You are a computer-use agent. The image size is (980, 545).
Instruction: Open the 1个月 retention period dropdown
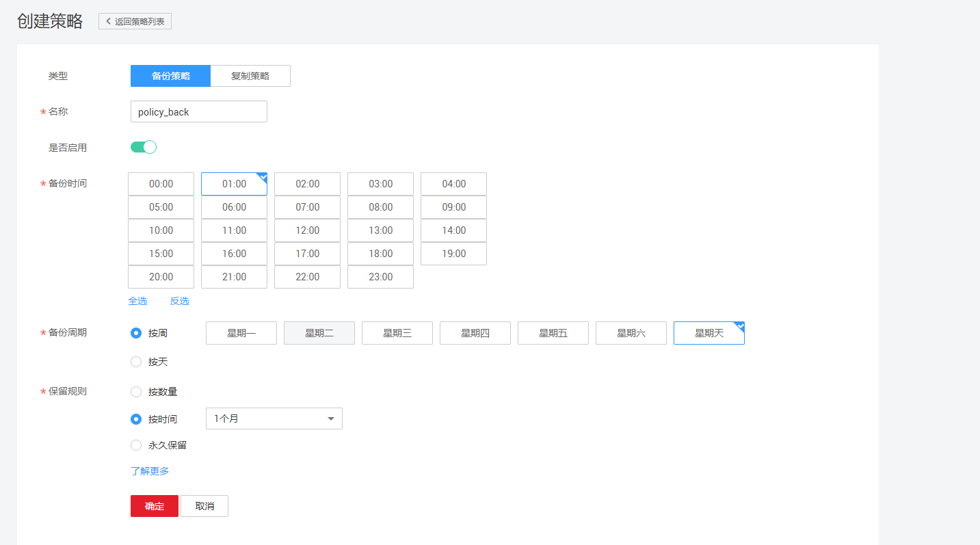274,418
